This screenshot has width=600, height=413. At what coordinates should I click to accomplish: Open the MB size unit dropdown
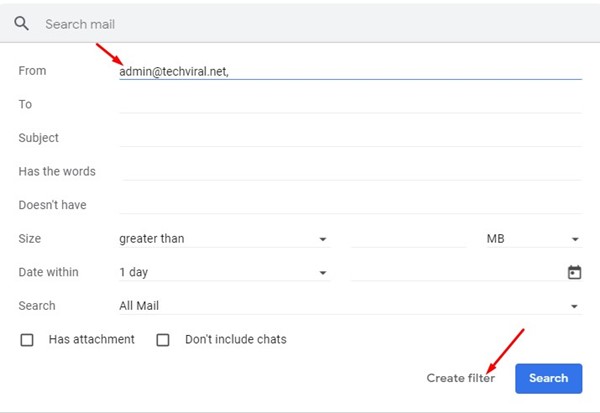tap(534, 239)
